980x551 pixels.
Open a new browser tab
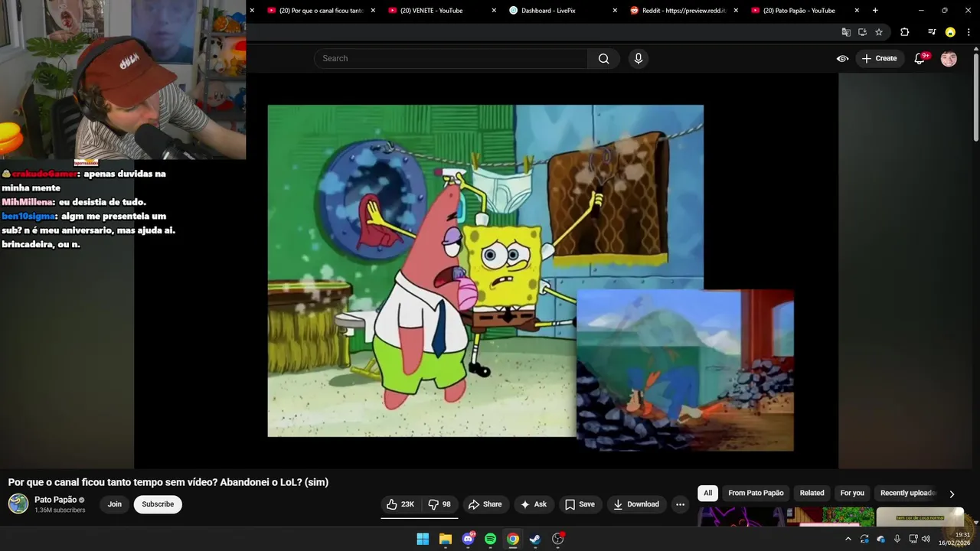875,11
